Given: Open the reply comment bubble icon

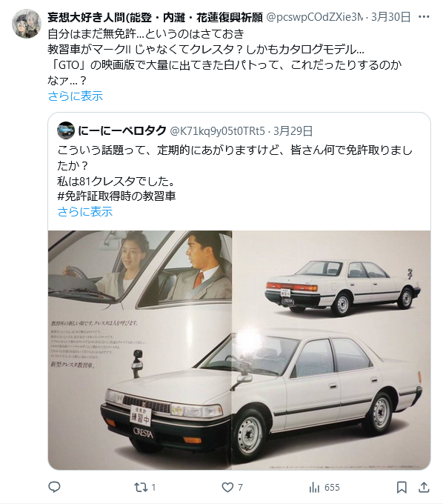Looking at the screenshot, I should (54, 487).
